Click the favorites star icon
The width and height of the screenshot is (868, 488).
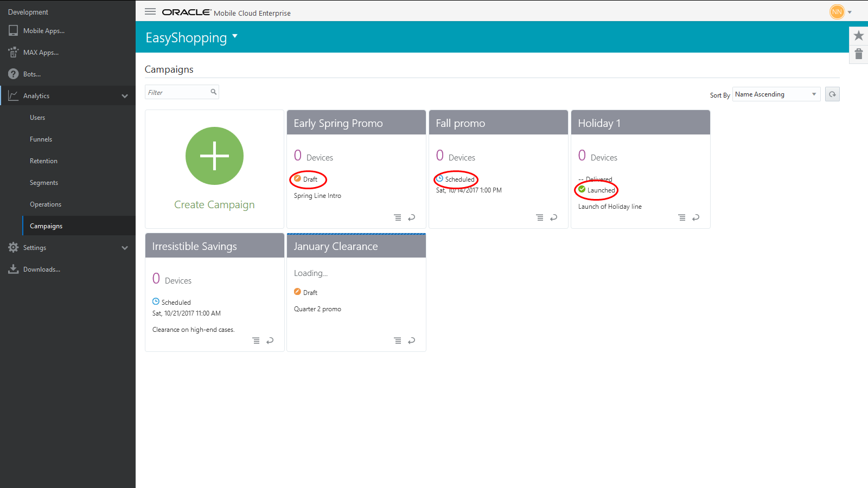coord(858,36)
